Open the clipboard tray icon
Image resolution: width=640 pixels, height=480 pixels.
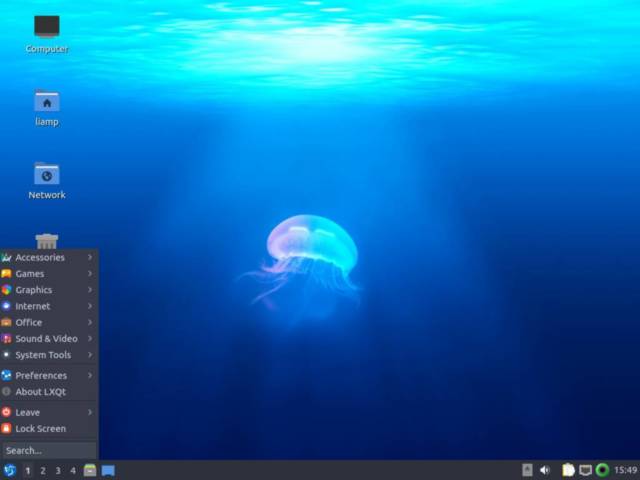[568, 470]
